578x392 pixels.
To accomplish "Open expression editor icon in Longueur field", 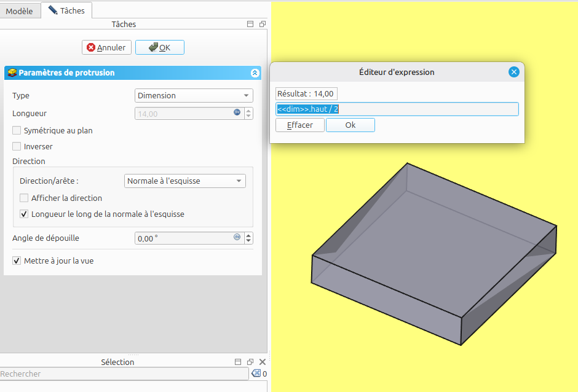I will point(237,113).
